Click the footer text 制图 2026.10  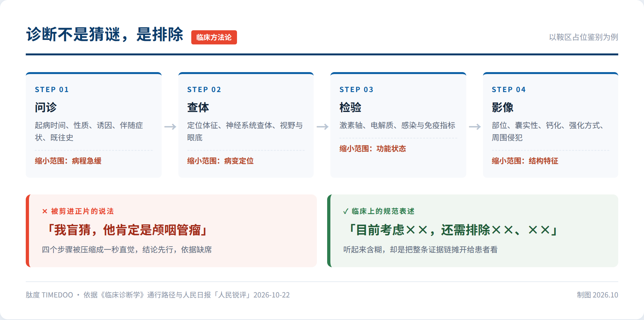[598, 295]
